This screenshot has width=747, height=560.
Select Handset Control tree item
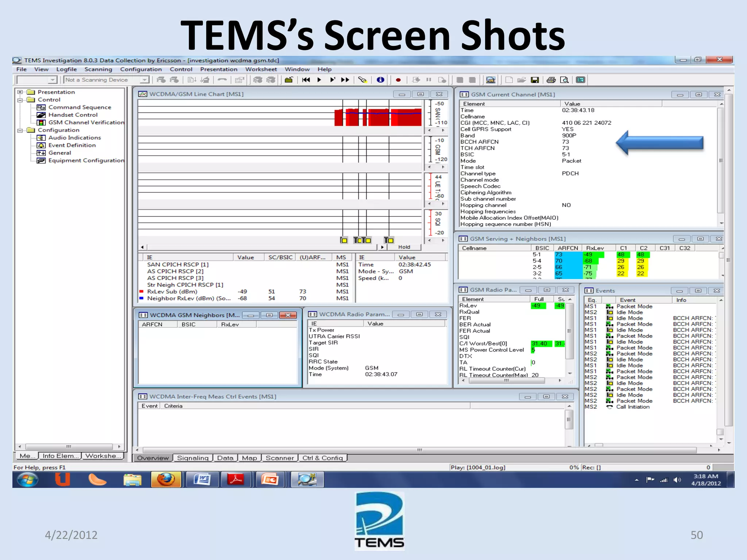click(x=73, y=115)
